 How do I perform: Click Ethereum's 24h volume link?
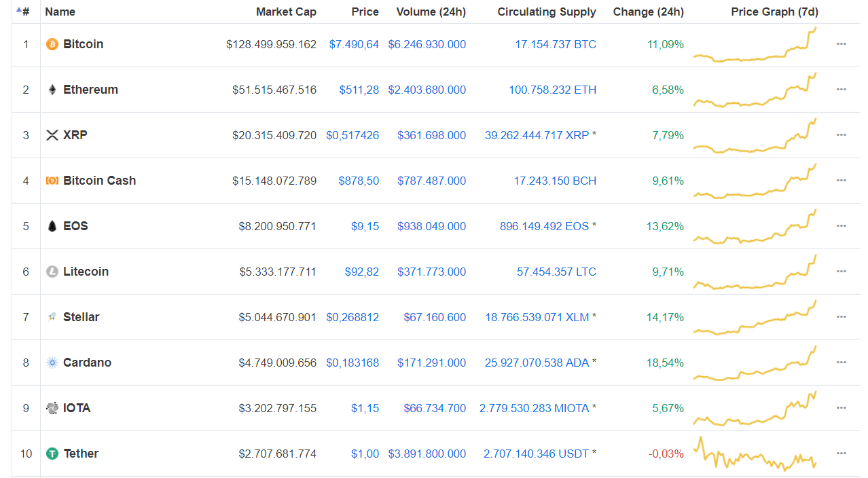tap(427, 89)
